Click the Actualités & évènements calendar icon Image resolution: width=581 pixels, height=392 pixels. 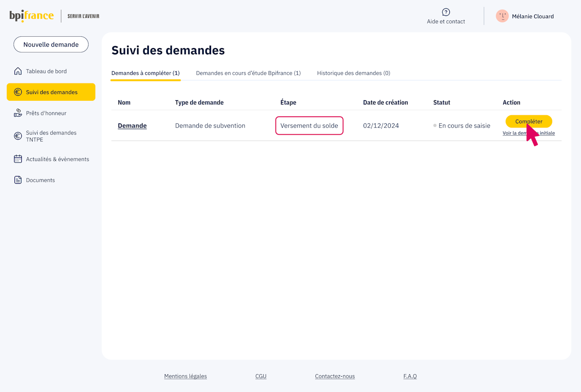18,159
